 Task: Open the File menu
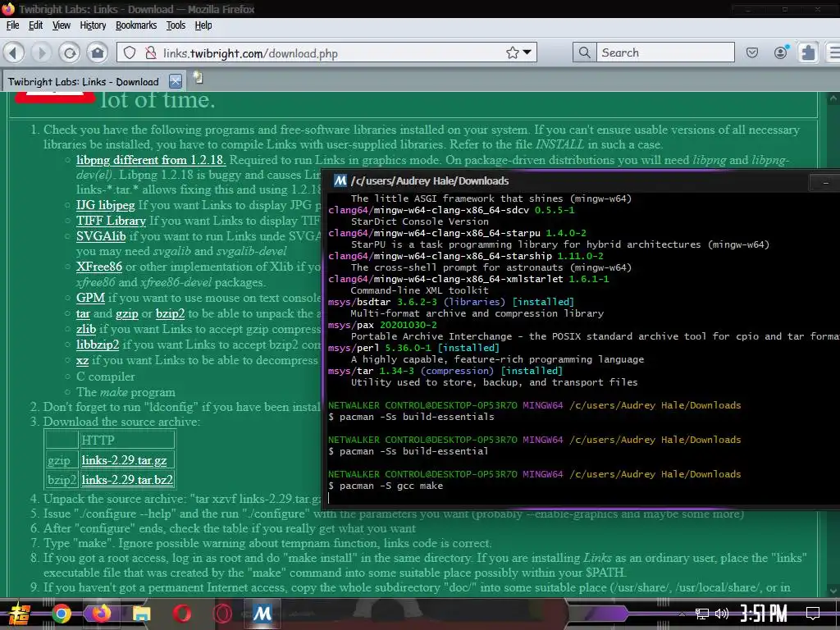[12, 25]
